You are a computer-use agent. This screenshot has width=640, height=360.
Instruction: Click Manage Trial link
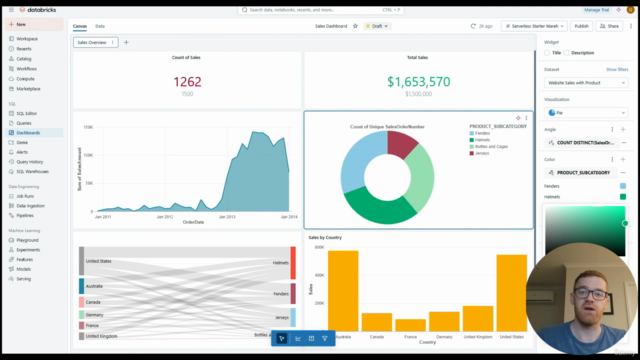click(x=596, y=10)
